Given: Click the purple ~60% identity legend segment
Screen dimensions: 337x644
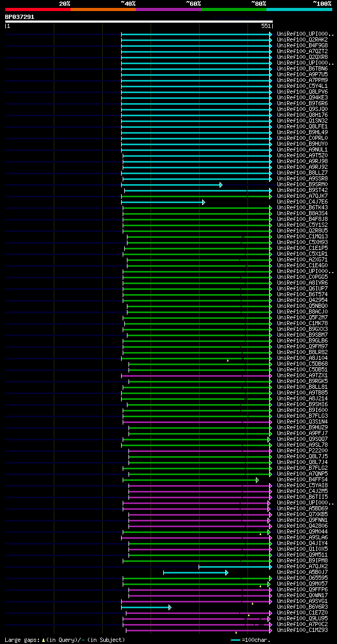Looking at the screenshot, I should tap(168, 9).
